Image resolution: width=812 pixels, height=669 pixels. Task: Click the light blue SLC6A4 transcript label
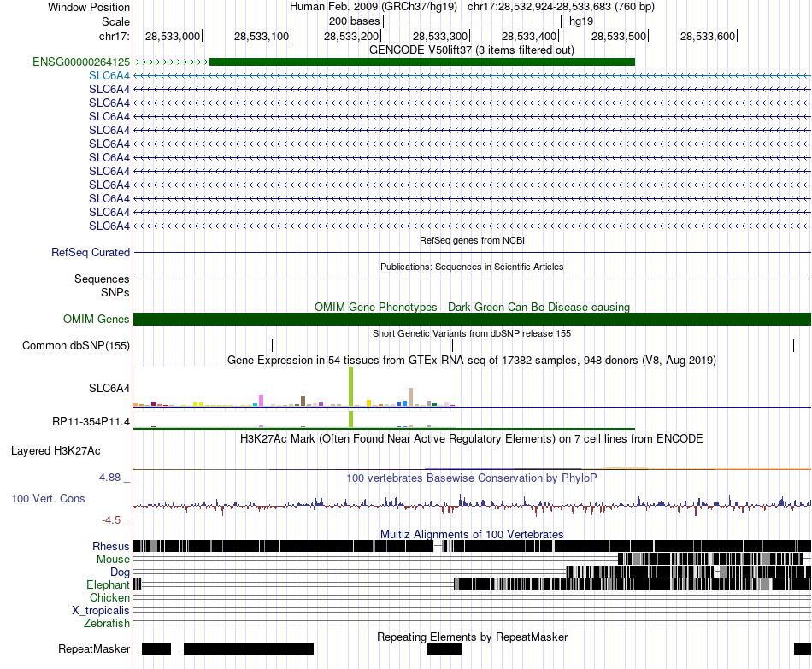(109, 75)
